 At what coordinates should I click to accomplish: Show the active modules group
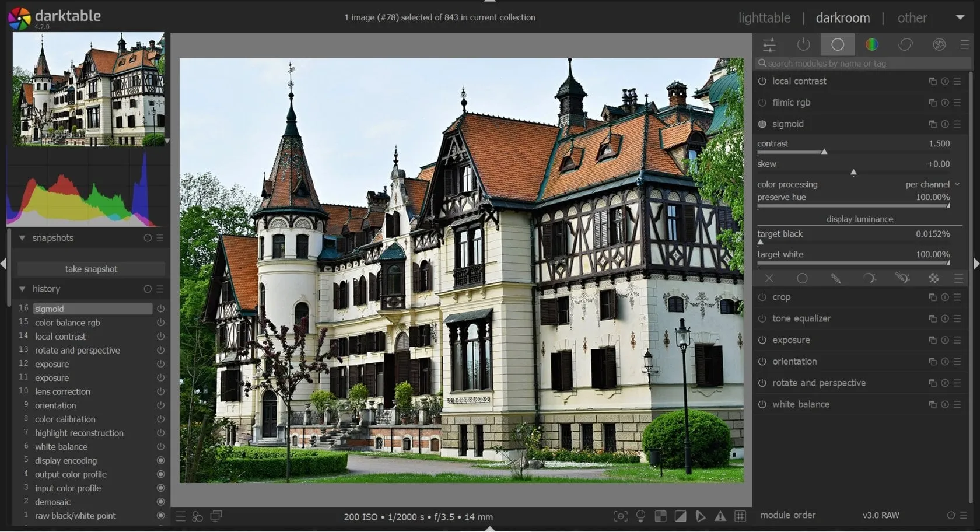(804, 44)
